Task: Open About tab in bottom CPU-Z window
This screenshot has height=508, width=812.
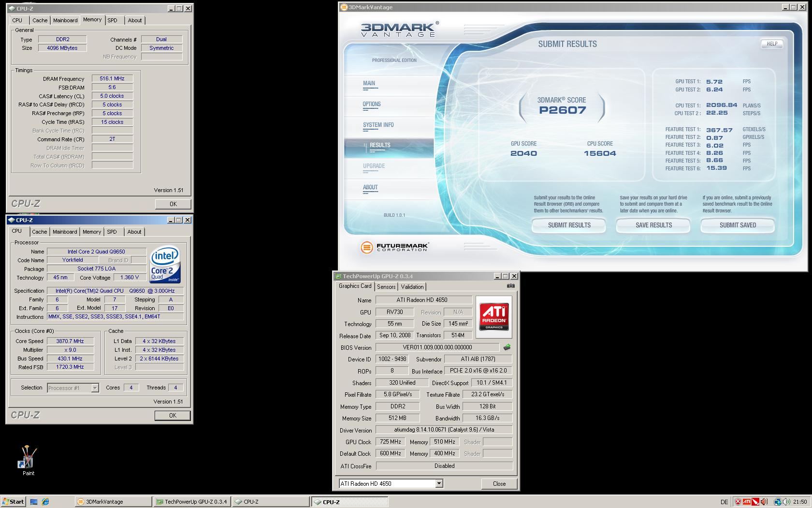Action: [x=134, y=232]
